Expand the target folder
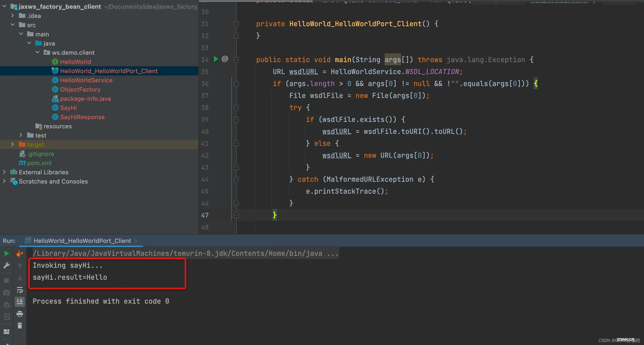This screenshot has width=644, height=345. [x=12, y=144]
